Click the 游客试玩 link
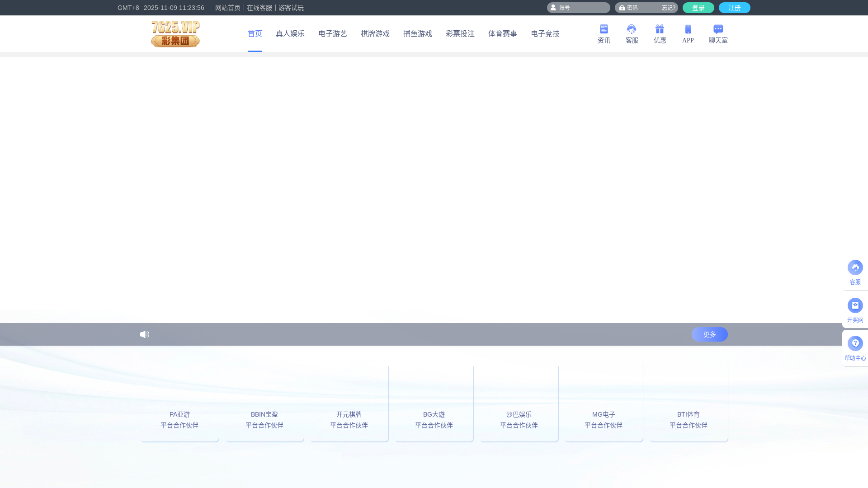868x488 pixels. (x=291, y=8)
